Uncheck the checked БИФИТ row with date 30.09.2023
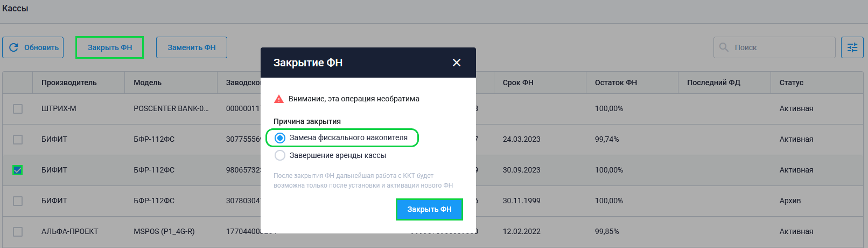 click(18, 170)
